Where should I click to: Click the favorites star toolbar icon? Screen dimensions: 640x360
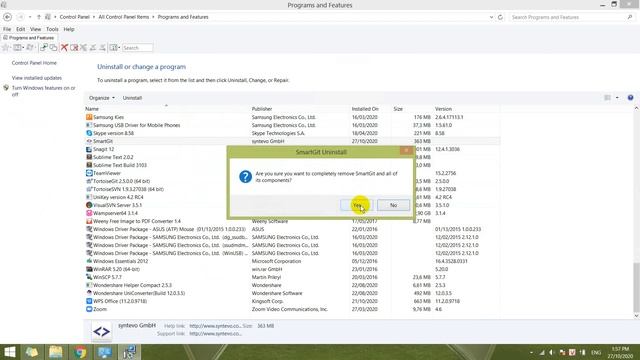pos(6,48)
